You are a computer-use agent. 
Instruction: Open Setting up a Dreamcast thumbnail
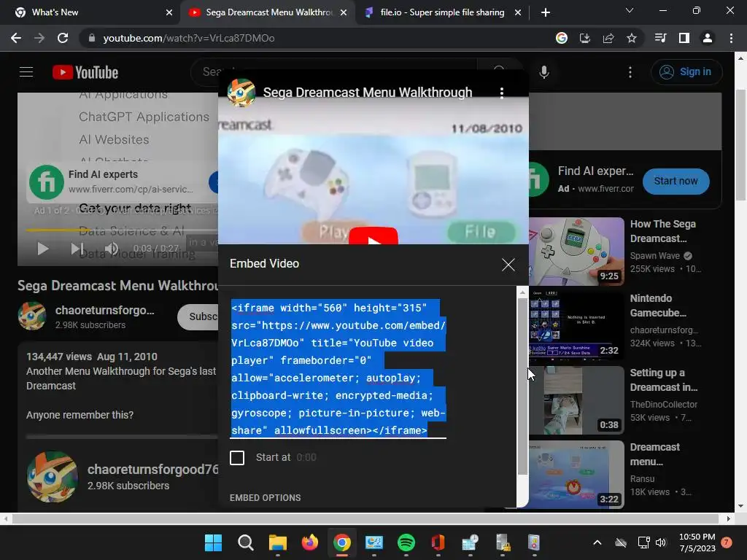click(576, 400)
